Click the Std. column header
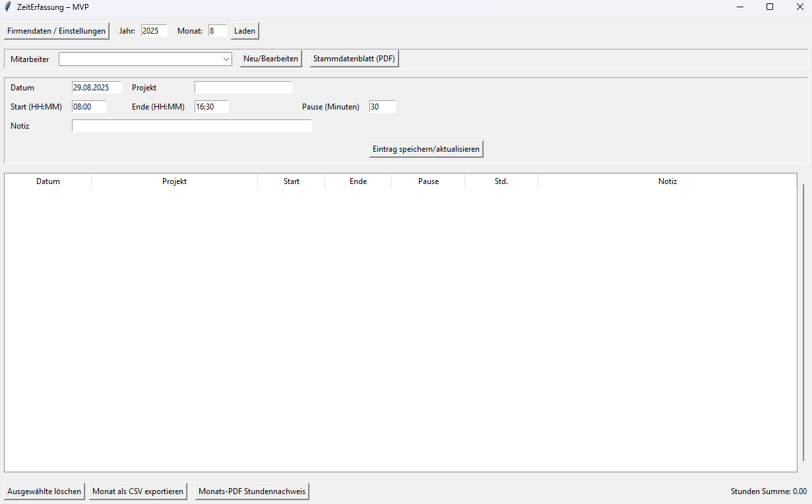This screenshot has height=504, width=812. [x=501, y=181]
